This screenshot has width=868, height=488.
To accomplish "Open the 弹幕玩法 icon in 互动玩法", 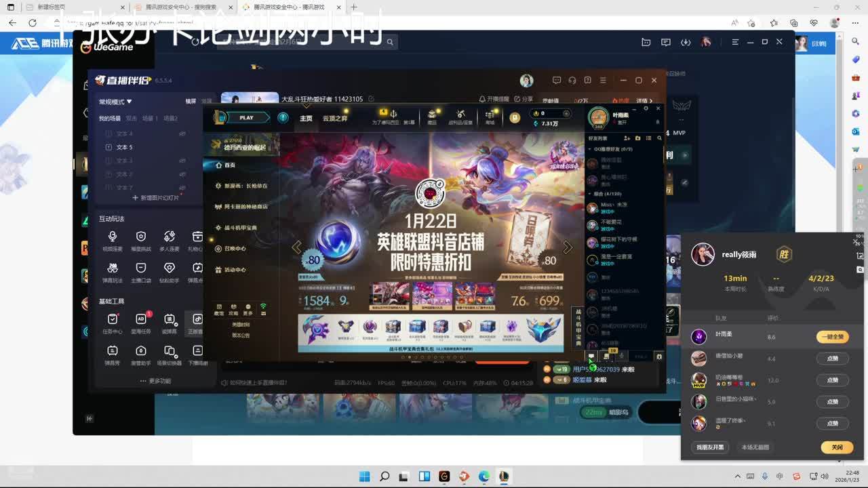I will (x=113, y=268).
